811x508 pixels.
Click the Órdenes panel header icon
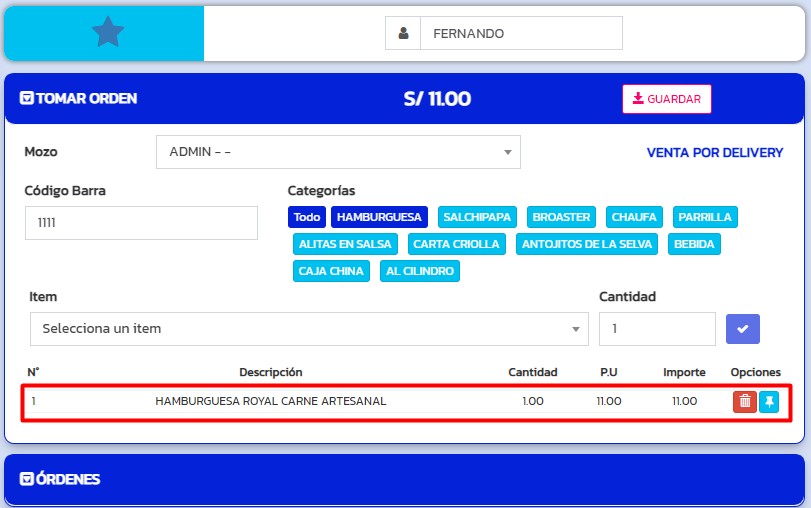click(x=27, y=479)
